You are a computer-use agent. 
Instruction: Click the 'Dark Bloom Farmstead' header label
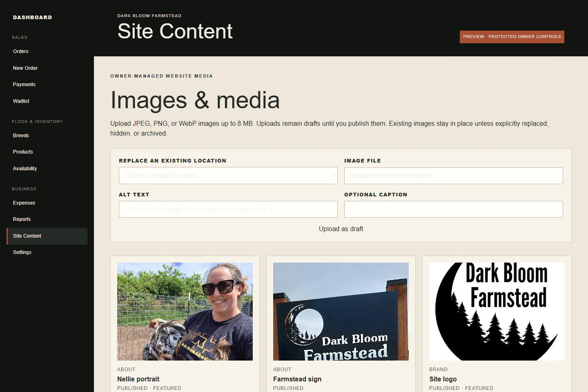tap(149, 16)
